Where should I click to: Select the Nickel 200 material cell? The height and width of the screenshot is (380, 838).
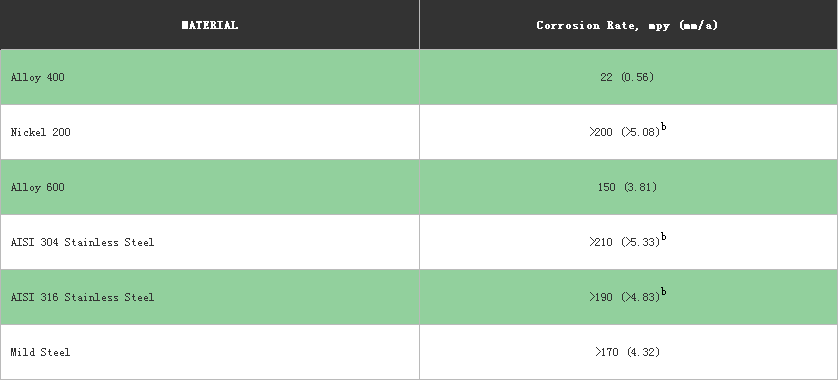(210, 132)
